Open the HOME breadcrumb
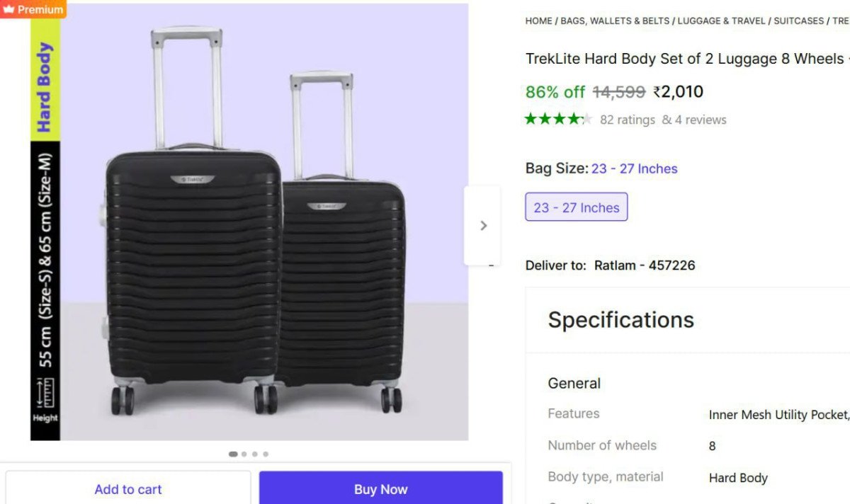This screenshot has width=850, height=504. 538,21
